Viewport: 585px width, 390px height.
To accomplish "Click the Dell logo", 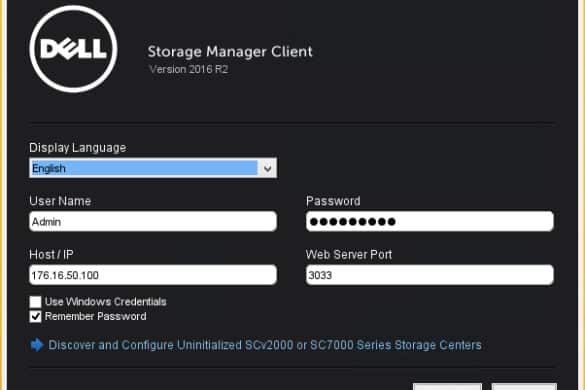I will [73, 49].
